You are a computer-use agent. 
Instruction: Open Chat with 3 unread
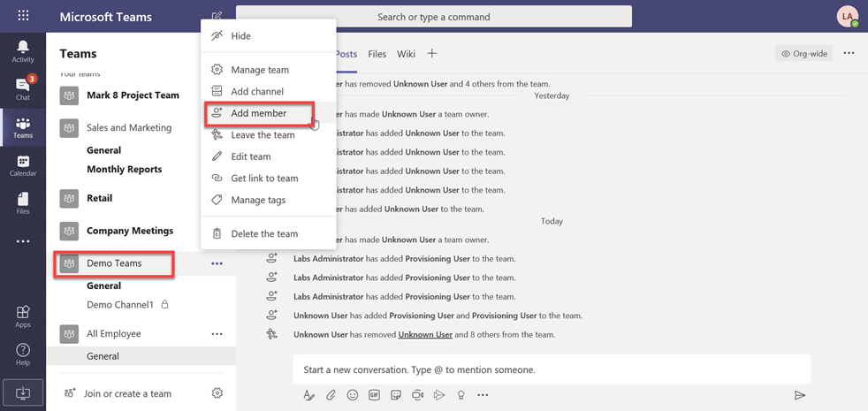(x=23, y=88)
